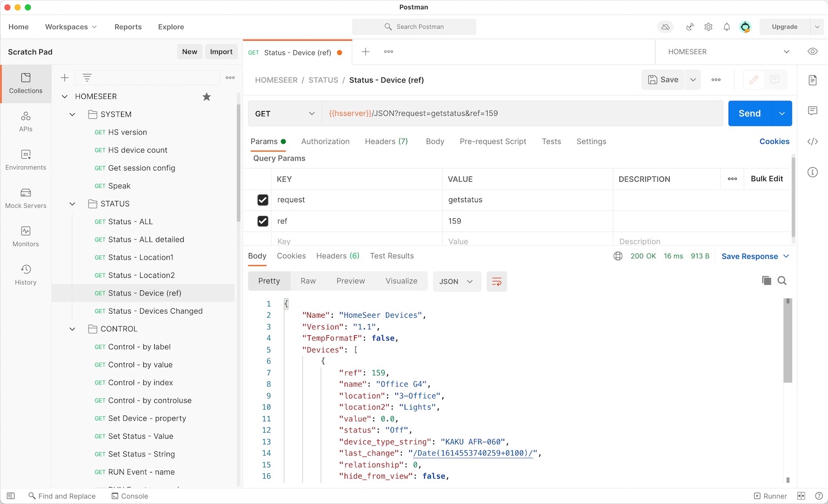
Task: Open the Monitors sidebar panel
Action: tap(26, 237)
